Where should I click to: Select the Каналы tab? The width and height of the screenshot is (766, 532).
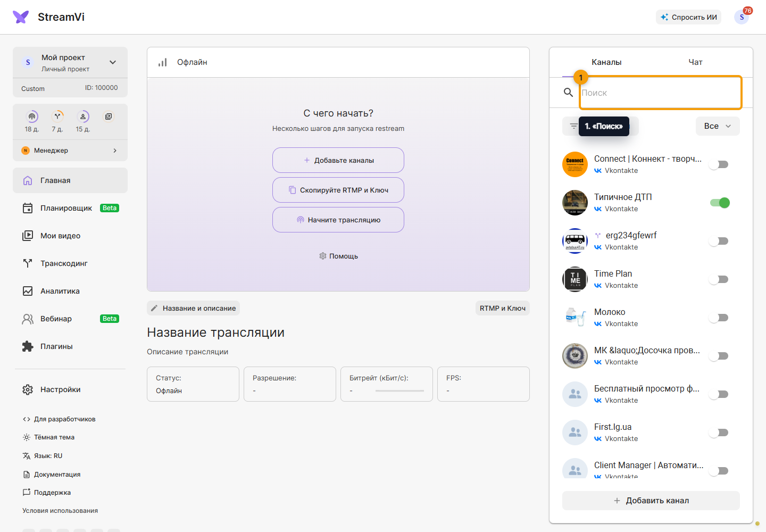tap(606, 62)
